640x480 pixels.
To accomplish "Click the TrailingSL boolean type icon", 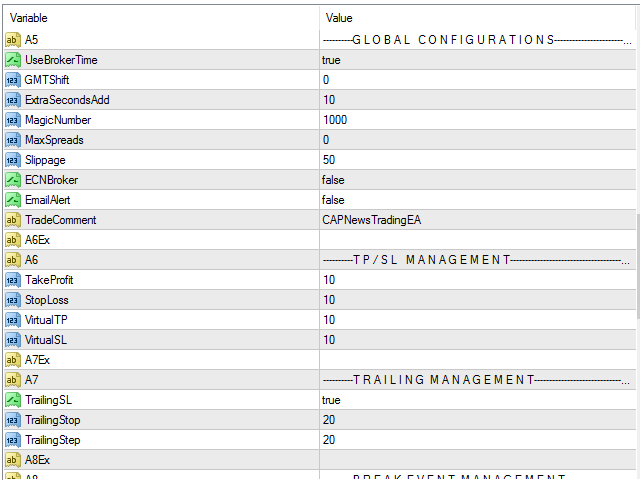I will click(x=13, y=400).
